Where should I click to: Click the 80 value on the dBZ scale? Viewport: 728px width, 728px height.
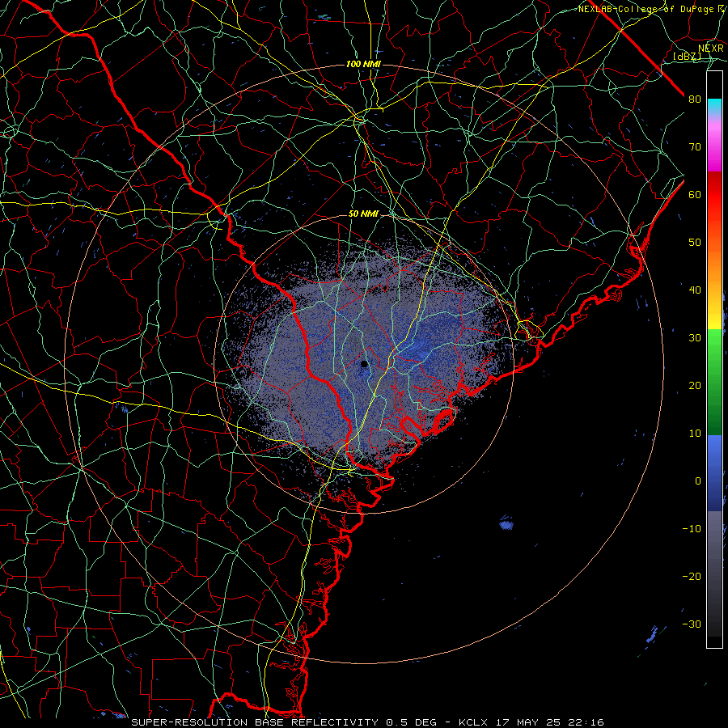695,99
